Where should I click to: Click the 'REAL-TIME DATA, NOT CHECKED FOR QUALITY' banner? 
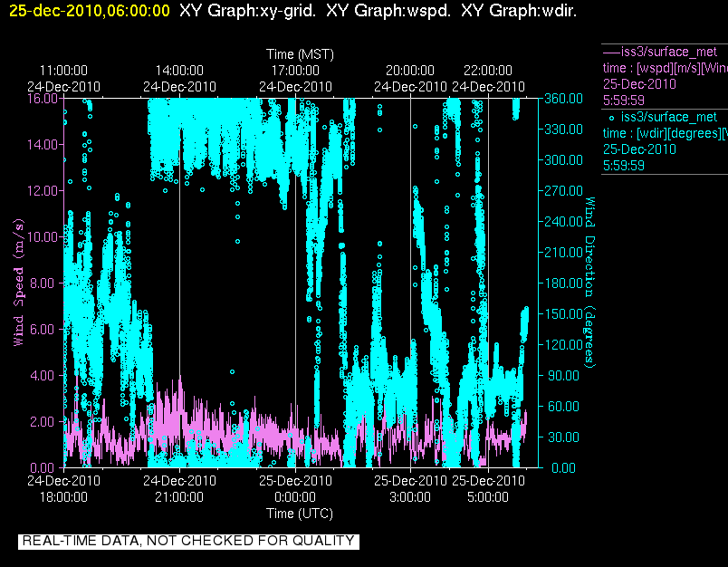[188, 541]
